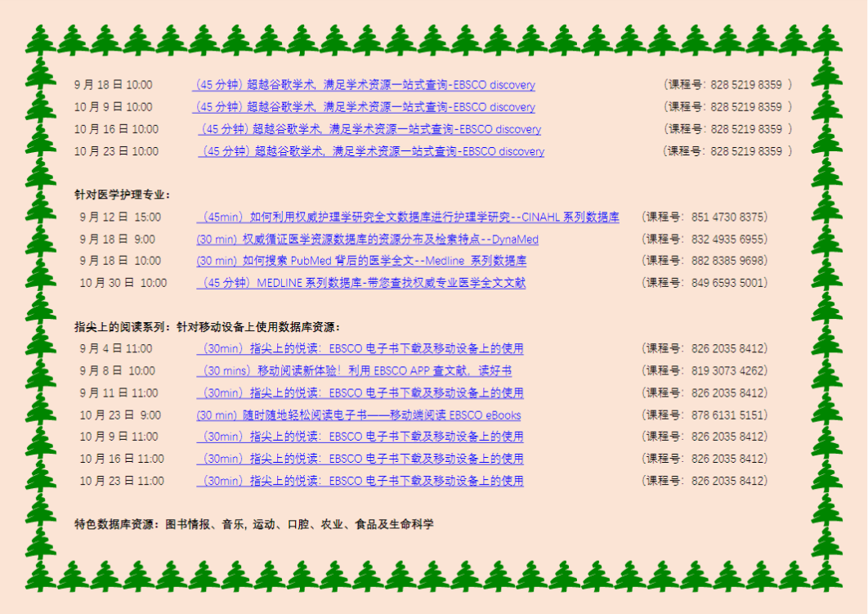Click the 特色数据库资源 heading text
Image resolution: width=868 pixels, height=614 pixels.
tap(118, 524)
